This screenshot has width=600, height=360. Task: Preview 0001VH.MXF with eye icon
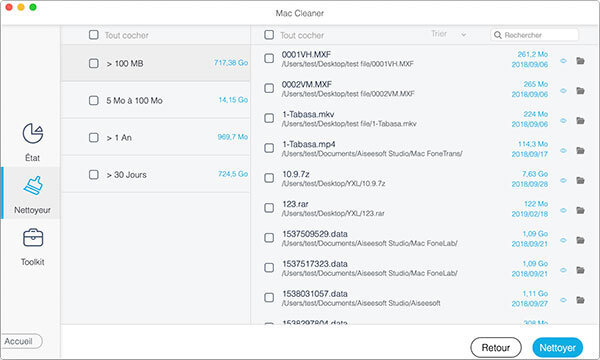(563, 61)
